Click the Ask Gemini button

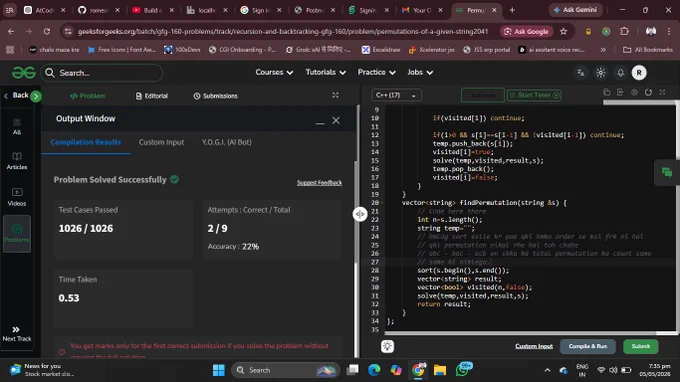click(x=575, y=10)
